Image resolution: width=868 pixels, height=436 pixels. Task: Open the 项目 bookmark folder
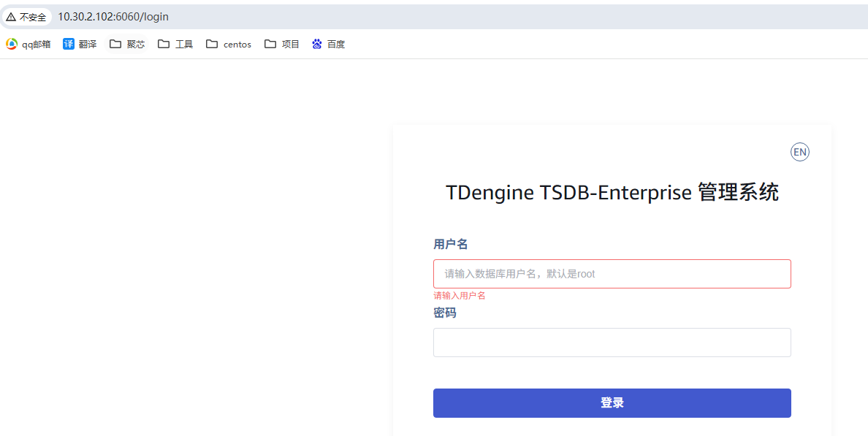coord(282,45)
